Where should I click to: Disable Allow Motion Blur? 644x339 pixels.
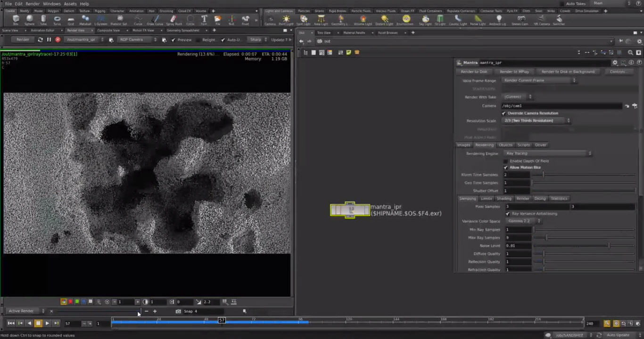point(505,167)
